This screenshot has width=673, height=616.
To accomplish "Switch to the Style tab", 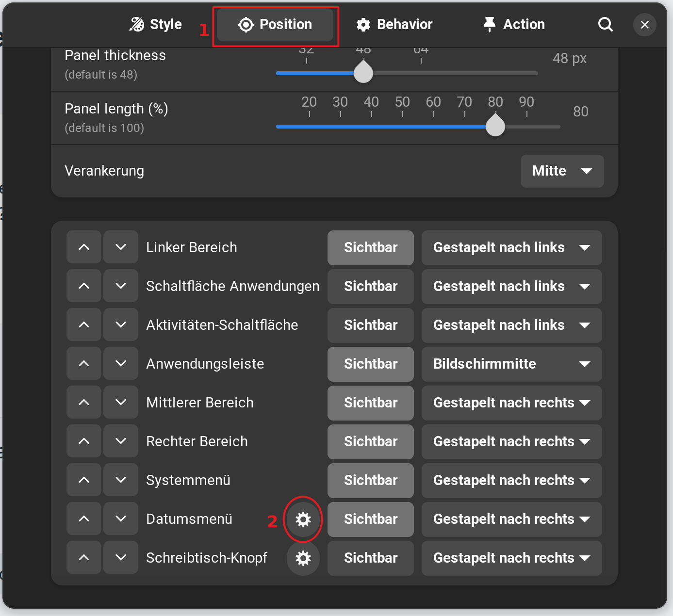I will click(156, 24).
